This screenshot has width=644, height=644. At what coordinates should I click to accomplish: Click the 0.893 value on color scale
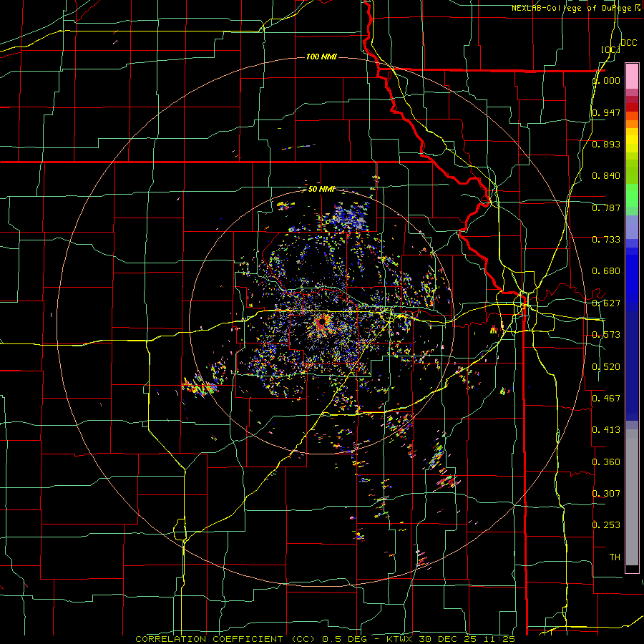click(606, 144)
